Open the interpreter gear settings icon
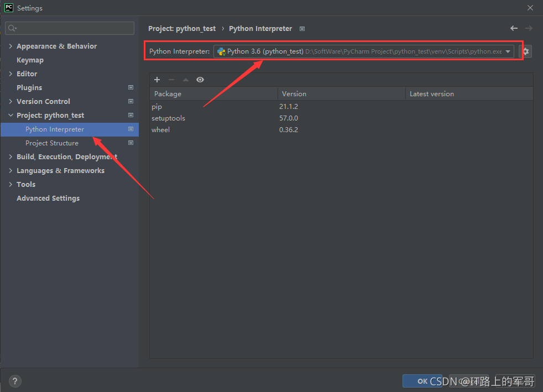This screenshot has width=543, height=392. pos(526,51)
